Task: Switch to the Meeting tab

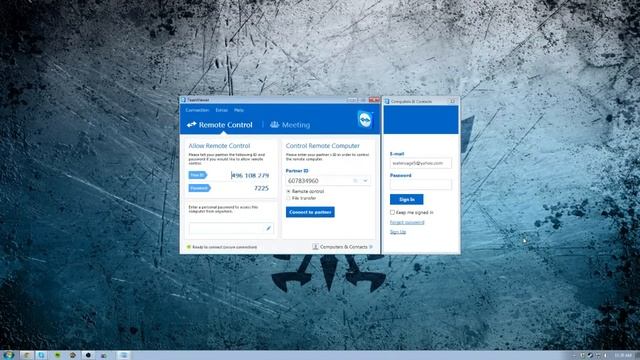Action: [x=290, y=125]
